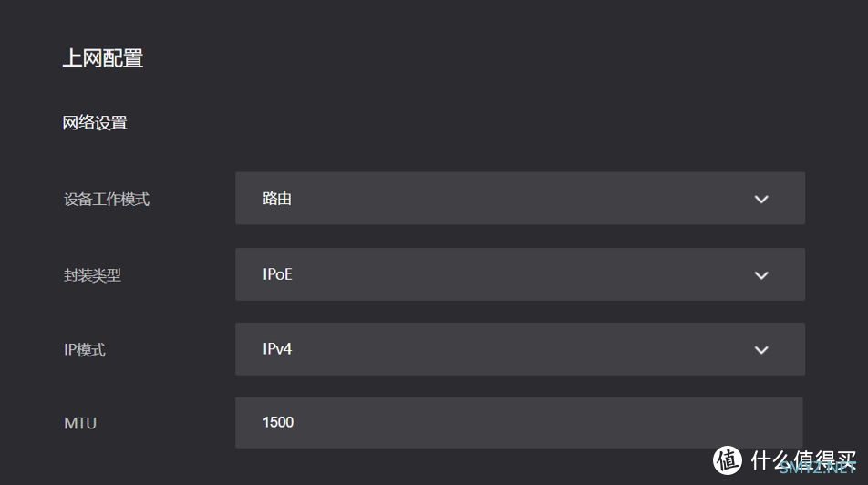Click the MTU label text

(x=80, y=424)
